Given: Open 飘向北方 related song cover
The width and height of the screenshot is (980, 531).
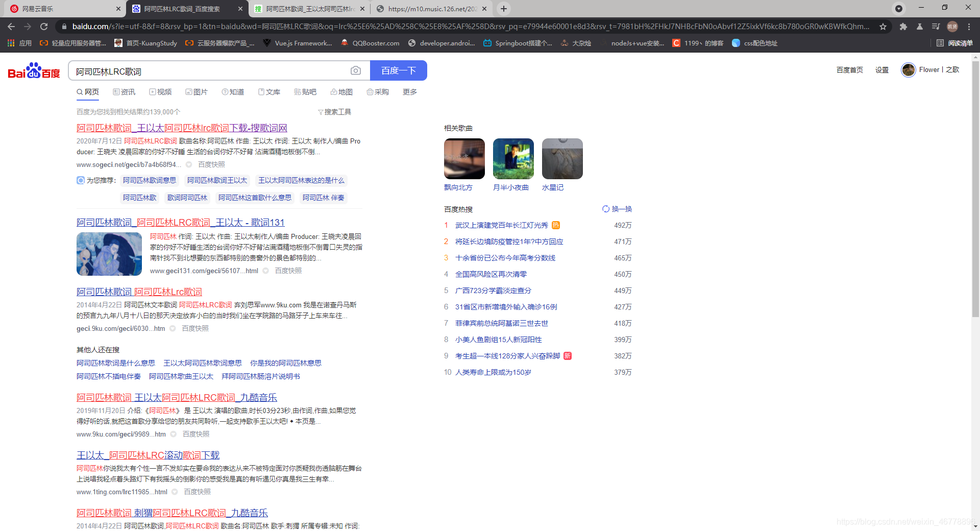Looking at the screenshot, I should point(464,159).
